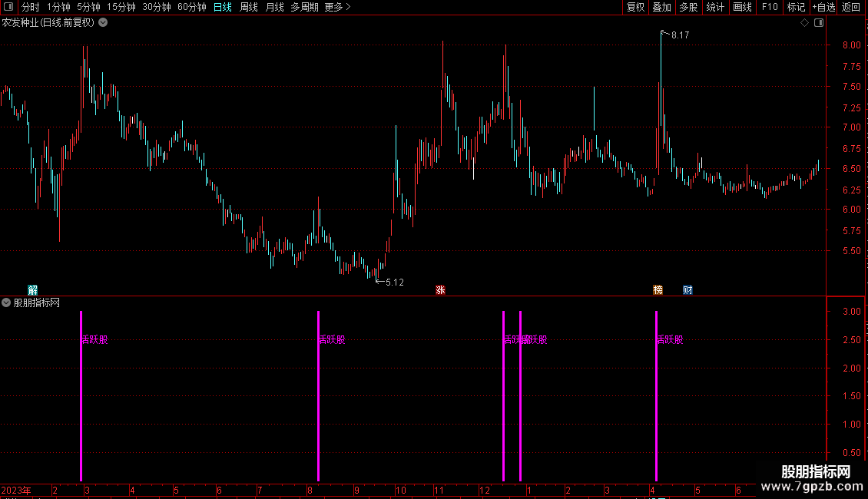Add stock via +自选 button
Image resolution: width=868 pixels, height=499 pixels.
click(x=823, y=7)
